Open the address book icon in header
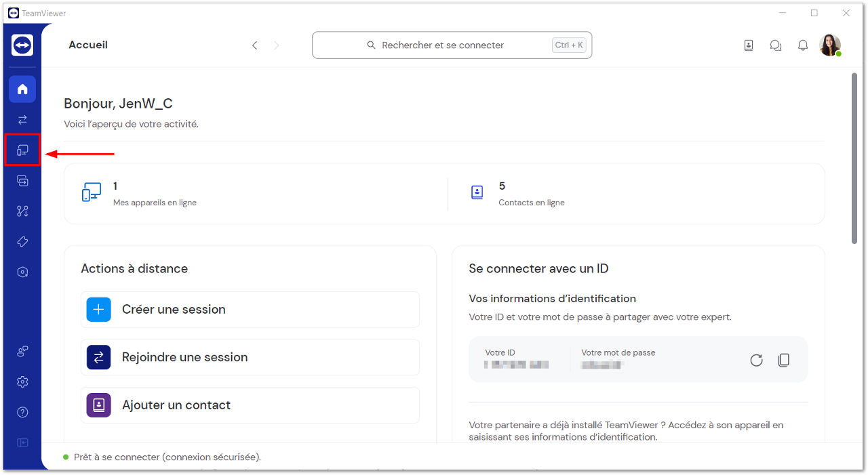 click(749, 45)
